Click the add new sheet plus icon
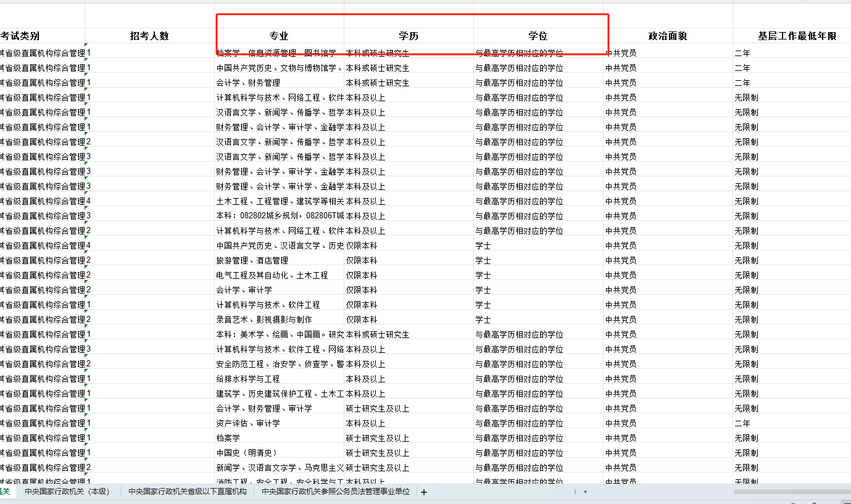The height and width of the screenshot is (504, 851). [x=423, y=492]
